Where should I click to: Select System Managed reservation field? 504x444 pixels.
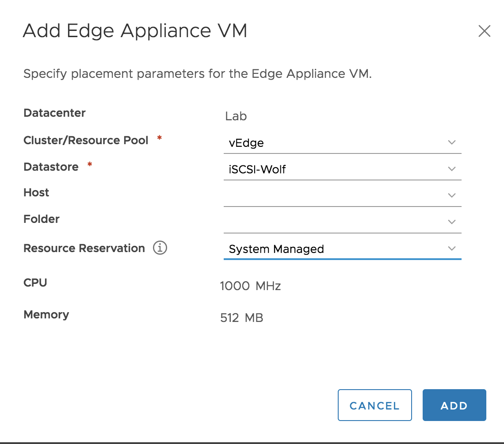tap(309, 249)
